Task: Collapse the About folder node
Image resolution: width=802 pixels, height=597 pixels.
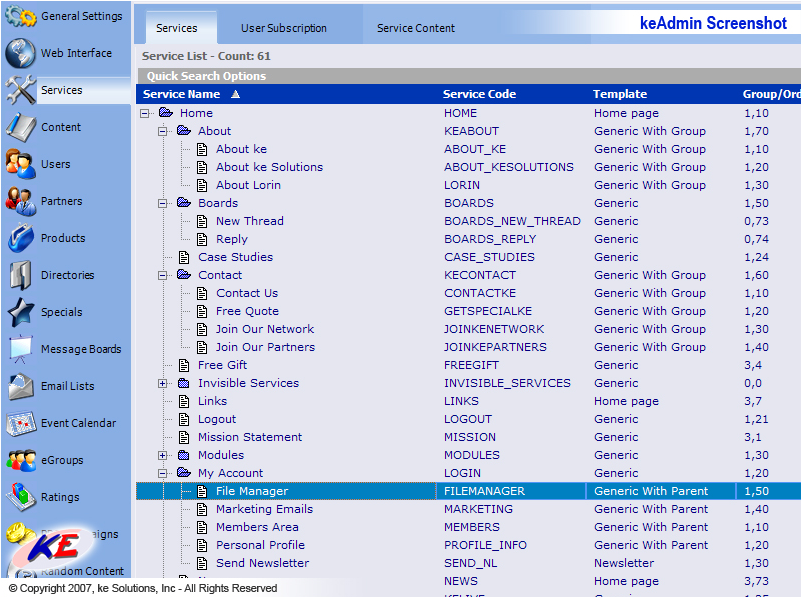Action: (x=163, y=131)
